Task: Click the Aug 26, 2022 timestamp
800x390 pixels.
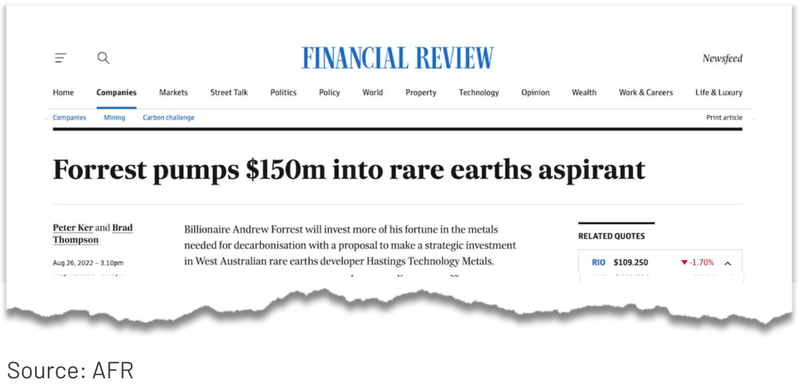Action: (x=88, y=263)
